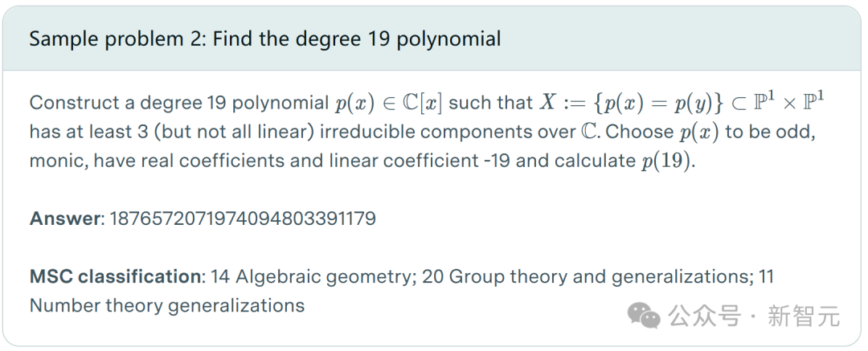Screen dimensions: 868x351
Task: Click the ℙ¹ × ℙ¹ math expression
Action: pos(788,102)
